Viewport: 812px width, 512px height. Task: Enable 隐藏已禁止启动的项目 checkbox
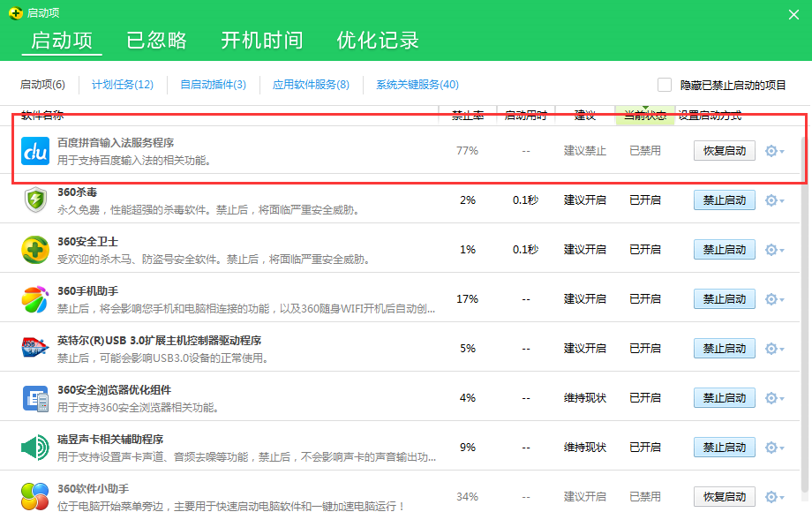[x=665, y=84]
